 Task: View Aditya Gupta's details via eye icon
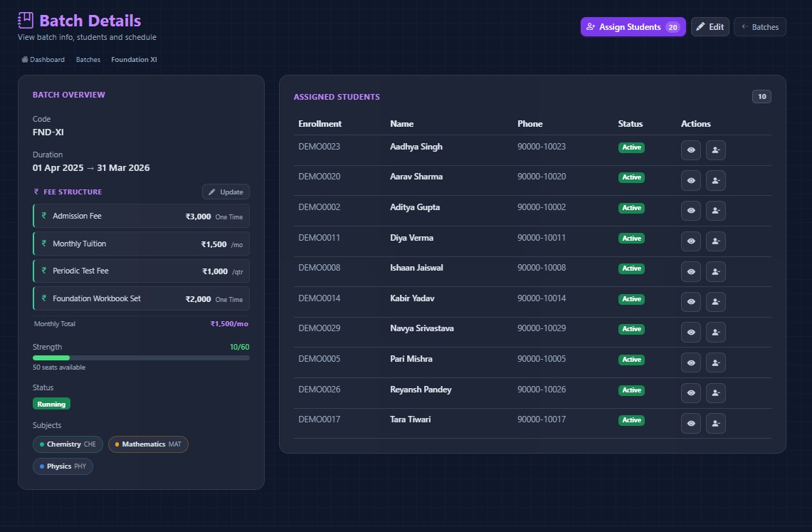tap(691, 211)
